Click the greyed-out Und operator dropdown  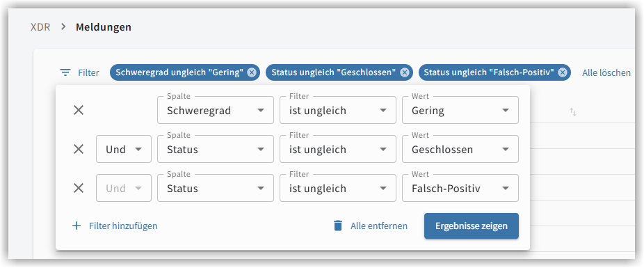(x=124, y=188)
